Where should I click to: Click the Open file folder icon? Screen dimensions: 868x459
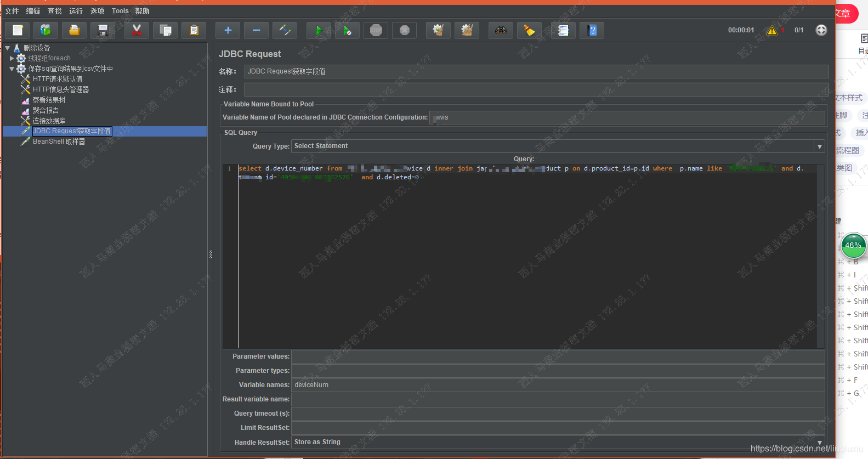[74, 30]
